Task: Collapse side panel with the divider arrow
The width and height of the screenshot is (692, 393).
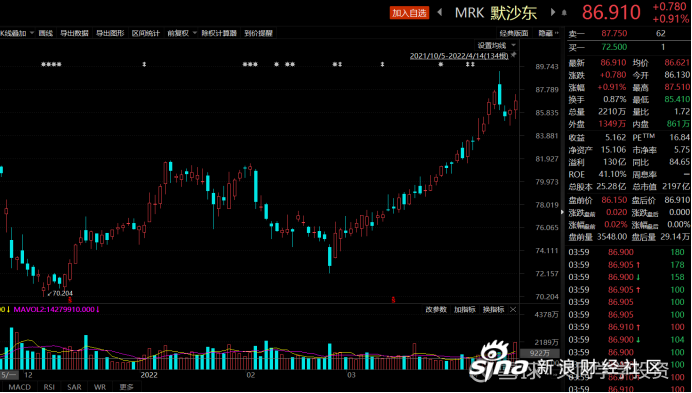Action: click(562, 212)
